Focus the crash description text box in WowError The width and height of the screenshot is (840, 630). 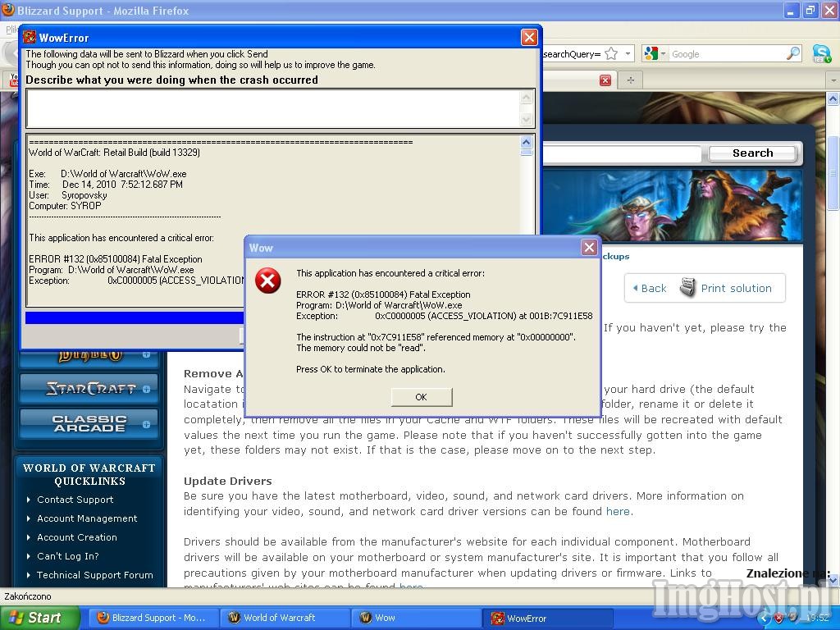[273, 109]
